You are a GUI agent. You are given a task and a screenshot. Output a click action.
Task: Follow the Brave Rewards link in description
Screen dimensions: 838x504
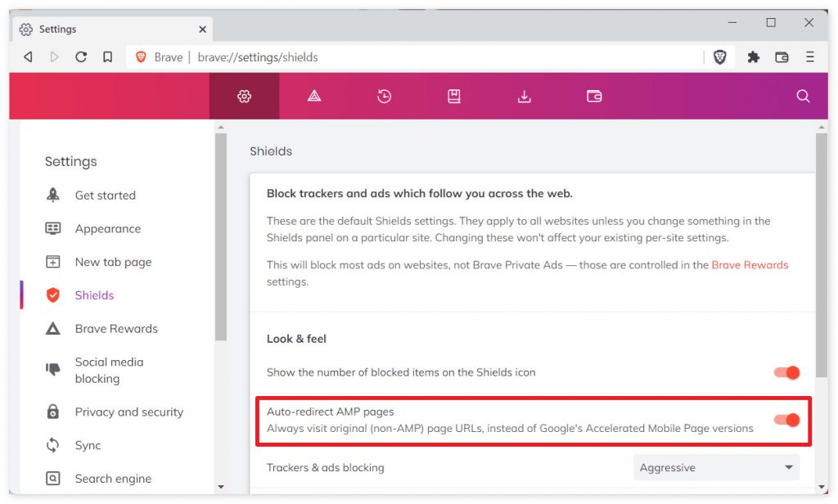750,265
